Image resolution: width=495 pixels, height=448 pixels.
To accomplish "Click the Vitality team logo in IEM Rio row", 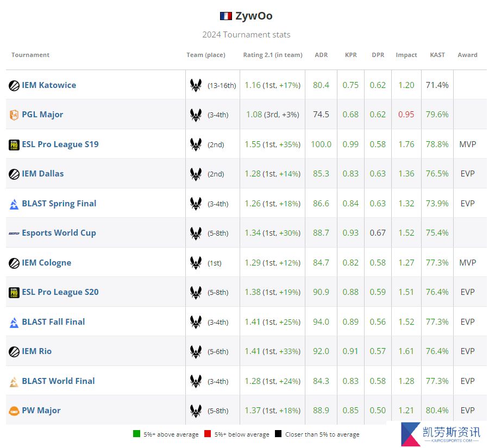I will pos(196,351).
